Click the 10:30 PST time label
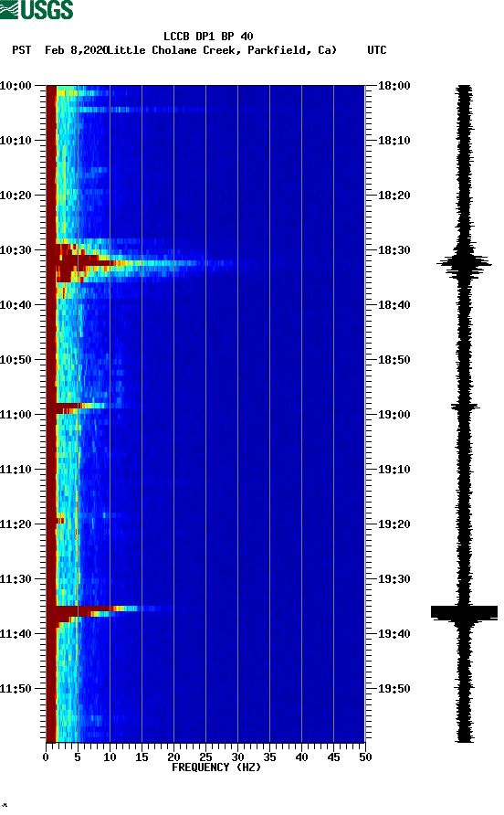504x815 pixels. pyautogui.click(x=16, y=250)
